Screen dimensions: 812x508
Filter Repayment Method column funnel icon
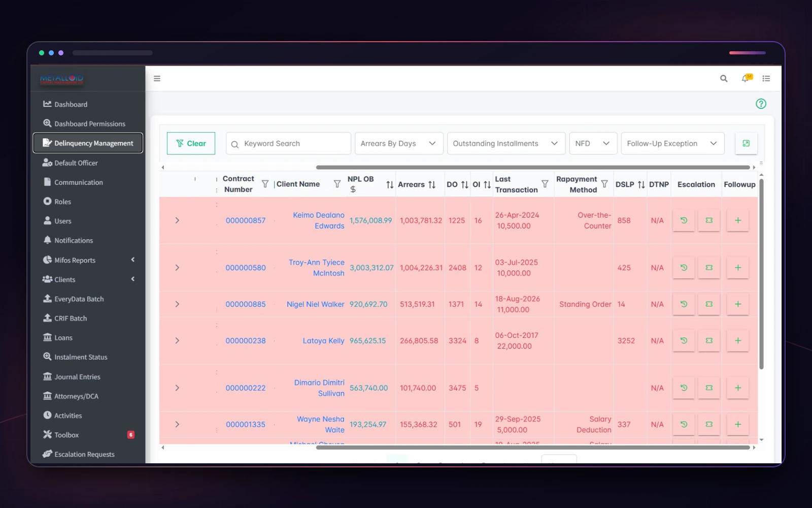[604, 184]
